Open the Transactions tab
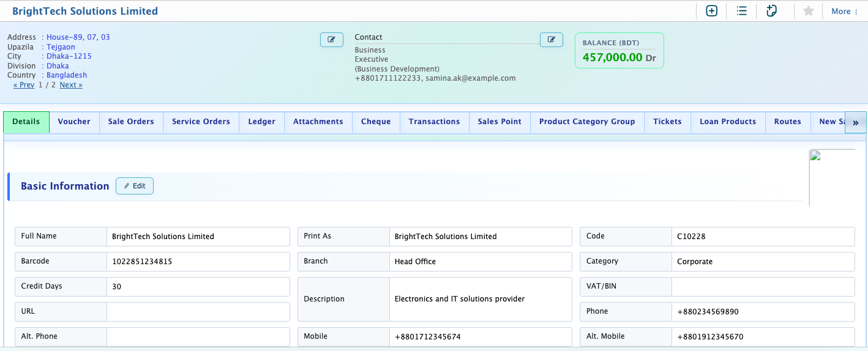The width and height of the screenshot is (868, 351). pyautogui.click(x=434, y=122)
